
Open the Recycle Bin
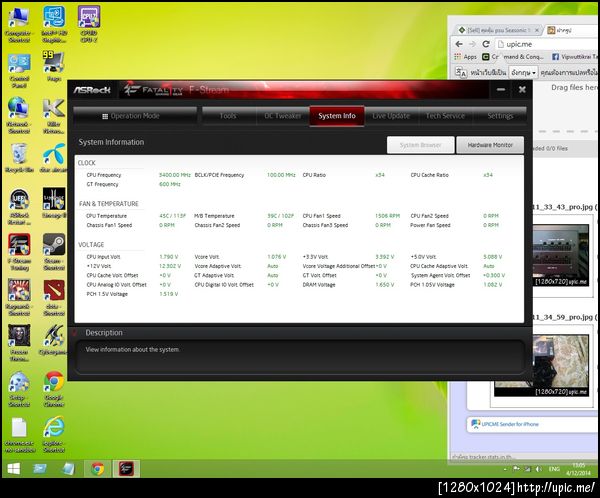tap(19, 158)
